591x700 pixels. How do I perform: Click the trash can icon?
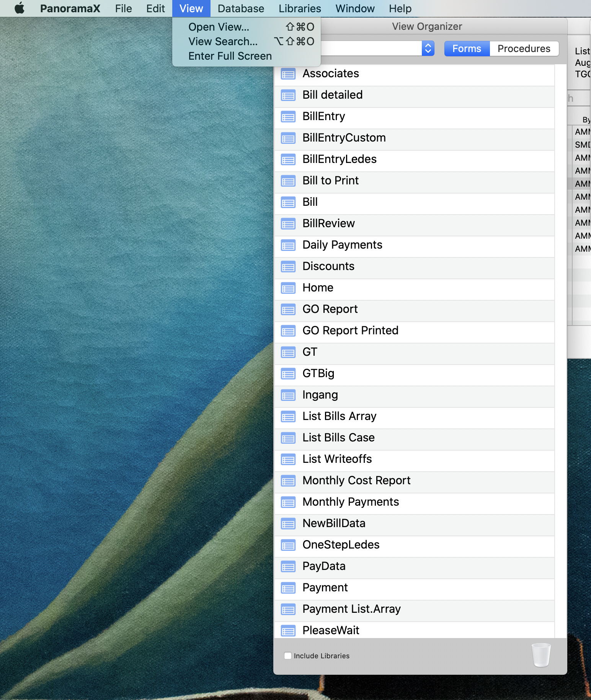click(541, 655)
